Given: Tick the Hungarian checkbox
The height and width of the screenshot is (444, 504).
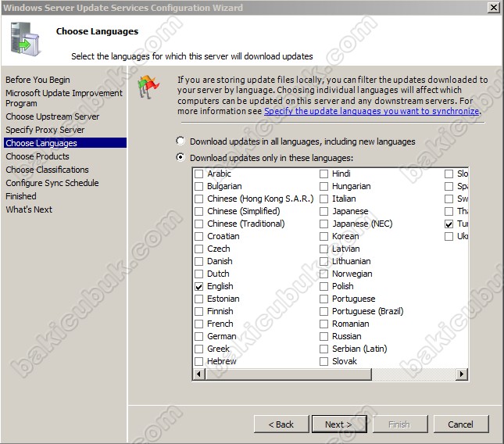Looking at the screenshot, I should point(323,187).
